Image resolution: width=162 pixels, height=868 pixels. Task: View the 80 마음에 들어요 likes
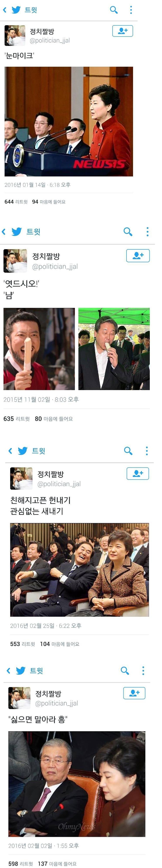click(x=54, y=419)
